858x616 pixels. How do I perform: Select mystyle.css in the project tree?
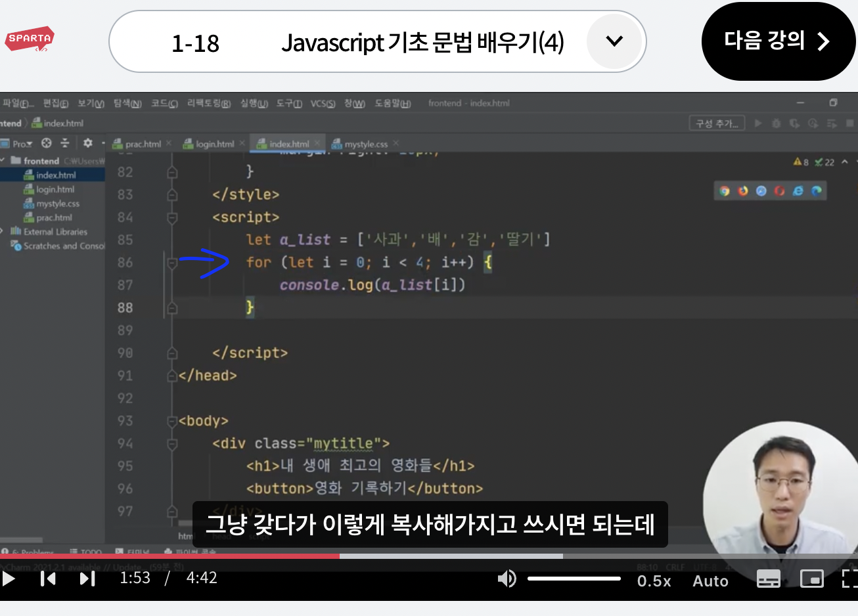52,204
